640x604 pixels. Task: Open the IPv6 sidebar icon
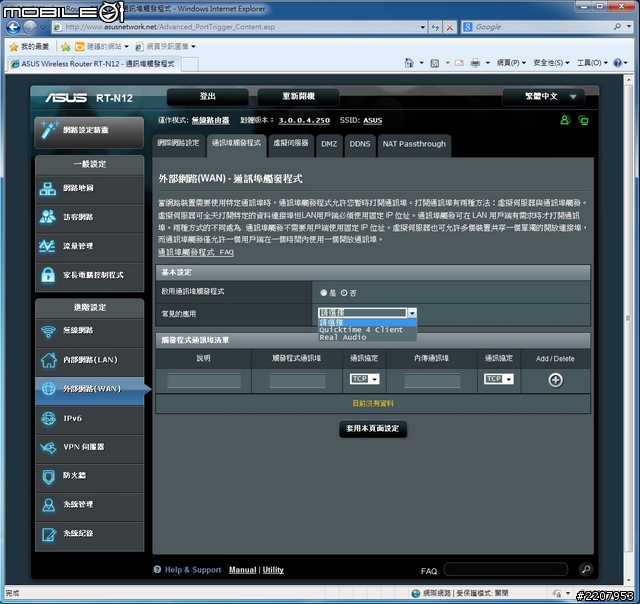tap(49, 418)
